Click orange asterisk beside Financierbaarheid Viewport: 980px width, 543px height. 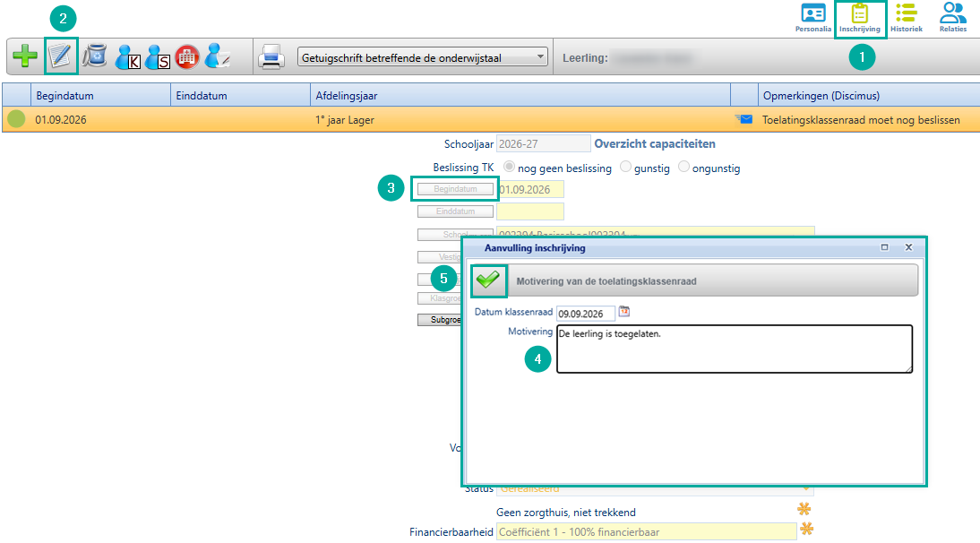(x=807, y=529)
